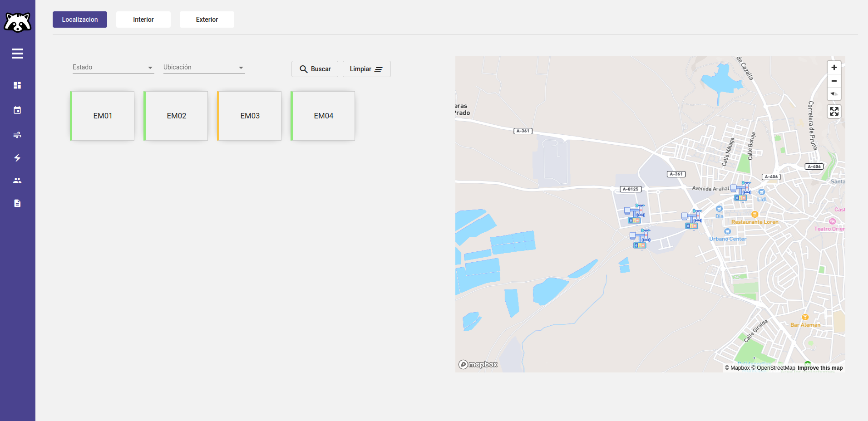868x421 pixels.
Task: Expand the Estado dropdown
Action: click(x=113, y=67)
